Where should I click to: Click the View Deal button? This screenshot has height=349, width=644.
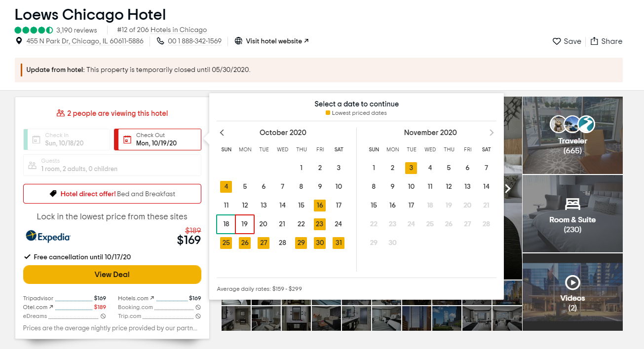pyautogui.click(x=112, y=275)
